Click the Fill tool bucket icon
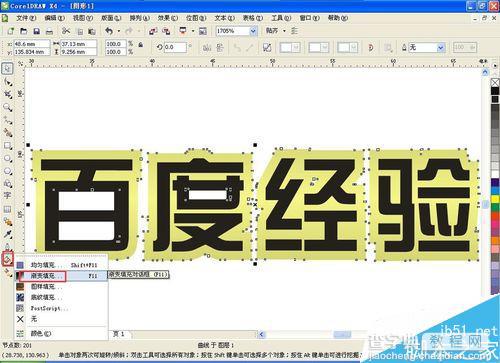This screenshot has height=363, width=500. [x=7, y=258]
